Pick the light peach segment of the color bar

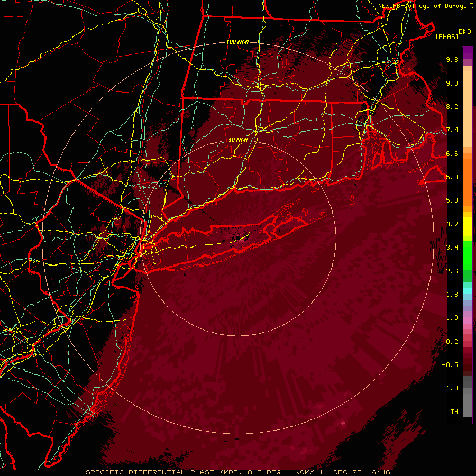tap(467, 109)
